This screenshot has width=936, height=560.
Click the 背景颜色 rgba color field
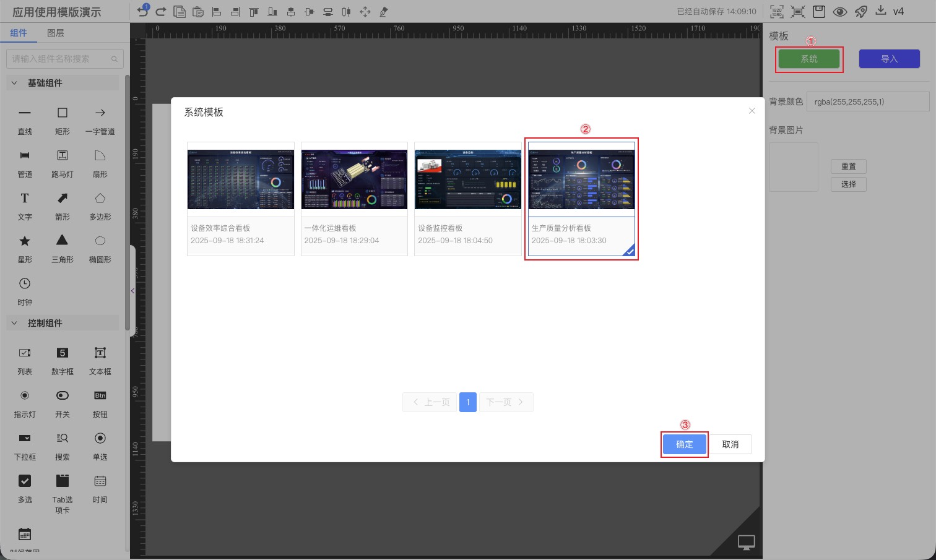click(867, 101)
